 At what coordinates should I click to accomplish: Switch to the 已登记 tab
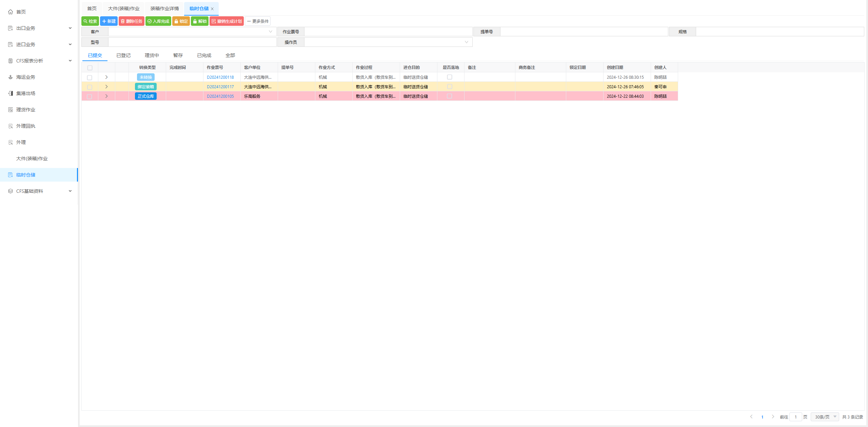pos(123,55)
